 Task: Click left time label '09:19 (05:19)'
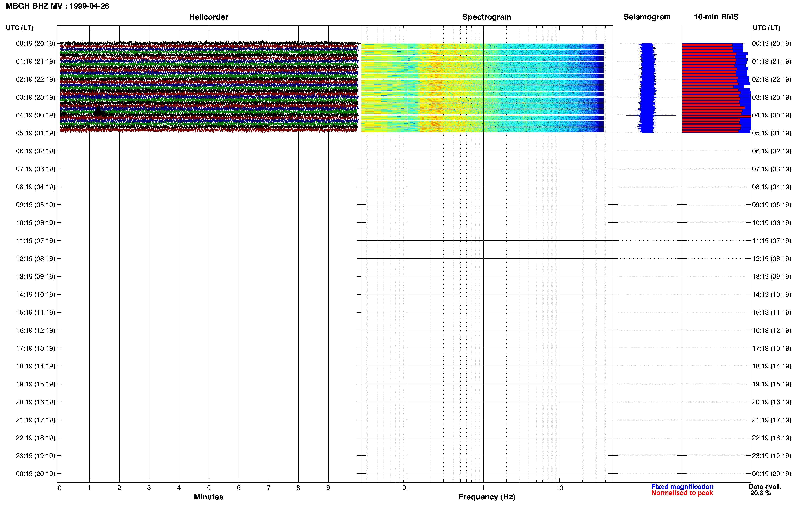tap(36, 205)
